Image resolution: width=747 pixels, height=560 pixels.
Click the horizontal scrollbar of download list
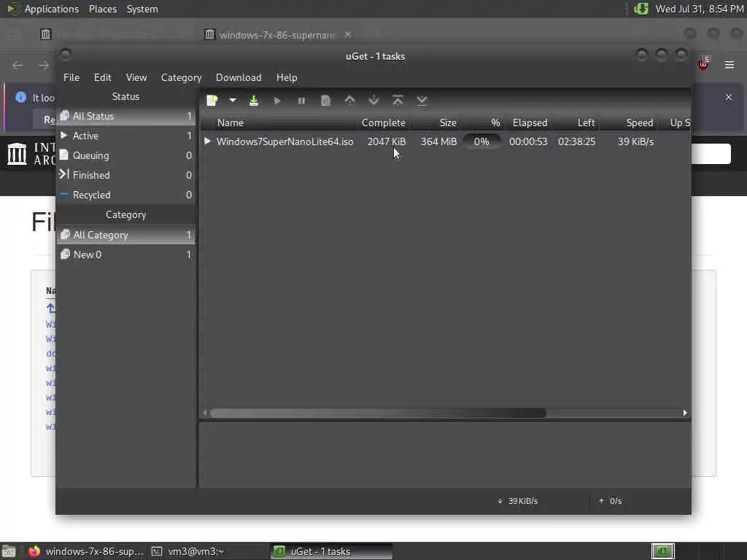(379, 413)
